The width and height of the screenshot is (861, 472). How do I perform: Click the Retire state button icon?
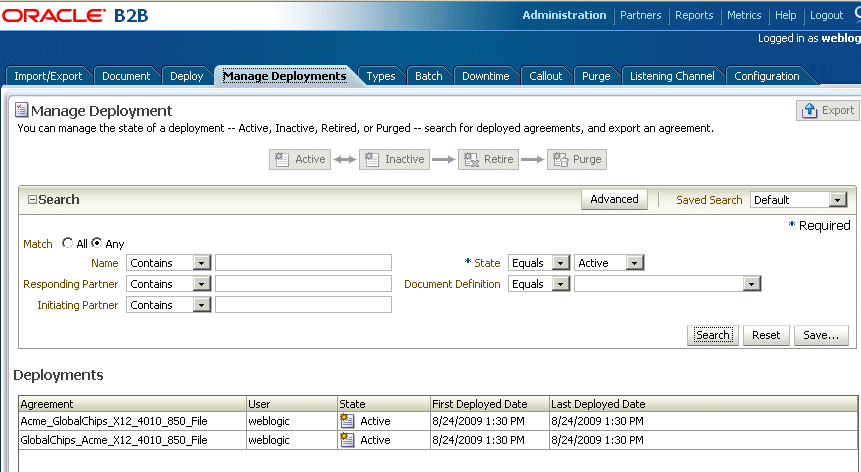471,159
